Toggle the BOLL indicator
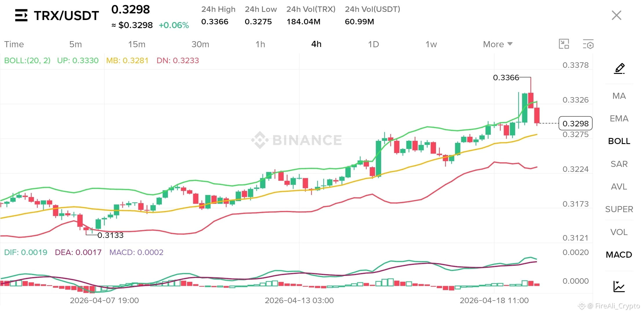644x313 pixels. pos(619,141)
